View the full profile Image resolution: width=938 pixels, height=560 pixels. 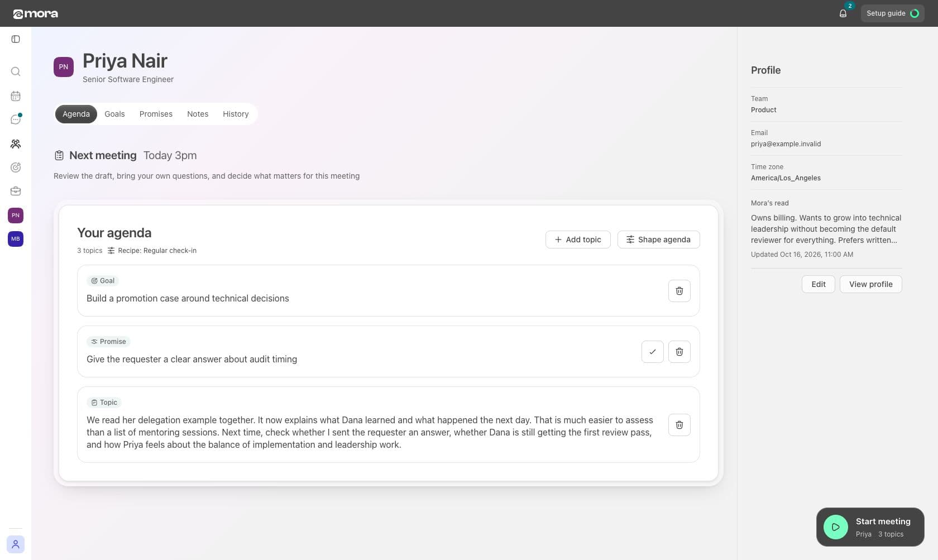click(870, 284)
